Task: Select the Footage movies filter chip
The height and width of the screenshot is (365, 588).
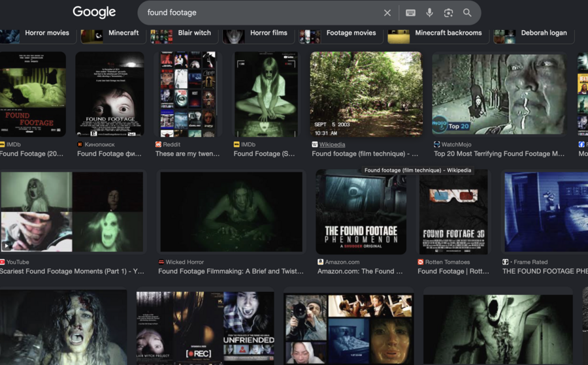Action: pos(340,36)
